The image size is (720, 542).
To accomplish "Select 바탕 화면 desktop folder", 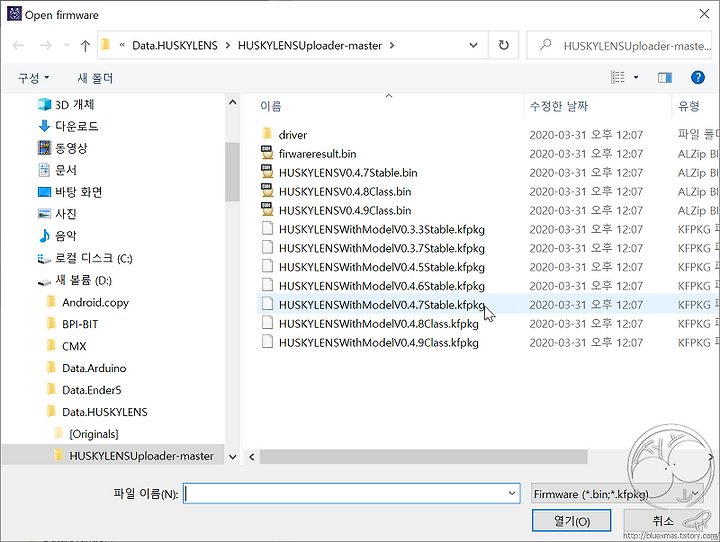I will (x=70, y=192).
